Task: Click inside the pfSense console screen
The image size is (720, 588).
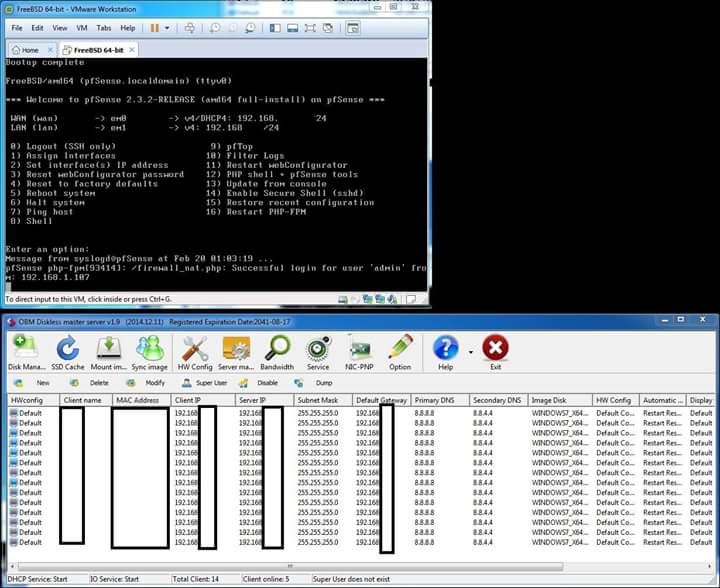Action: tap(216, 174)
